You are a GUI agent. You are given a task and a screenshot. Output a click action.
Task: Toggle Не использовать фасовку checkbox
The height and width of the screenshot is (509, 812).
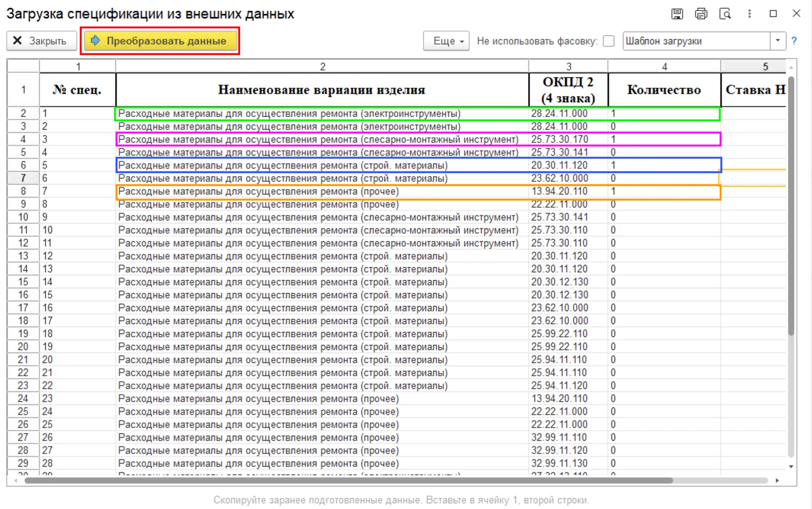point(609,41)
